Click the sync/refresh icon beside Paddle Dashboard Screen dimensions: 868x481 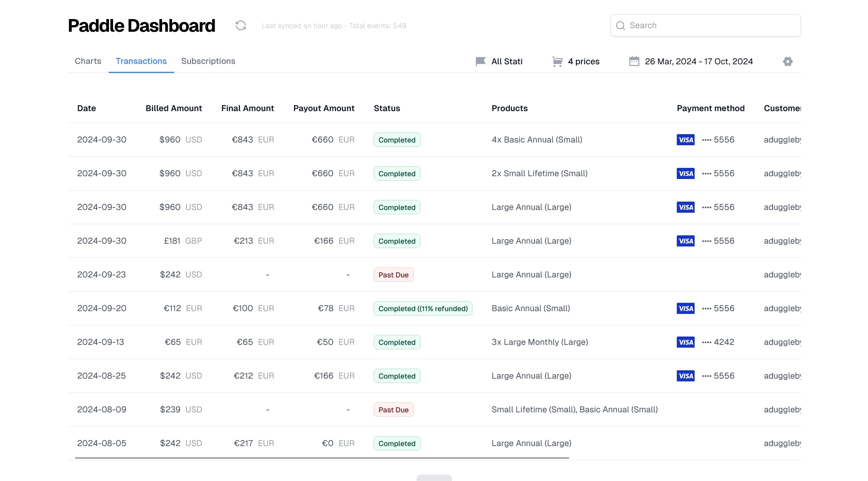pos(241,25)
